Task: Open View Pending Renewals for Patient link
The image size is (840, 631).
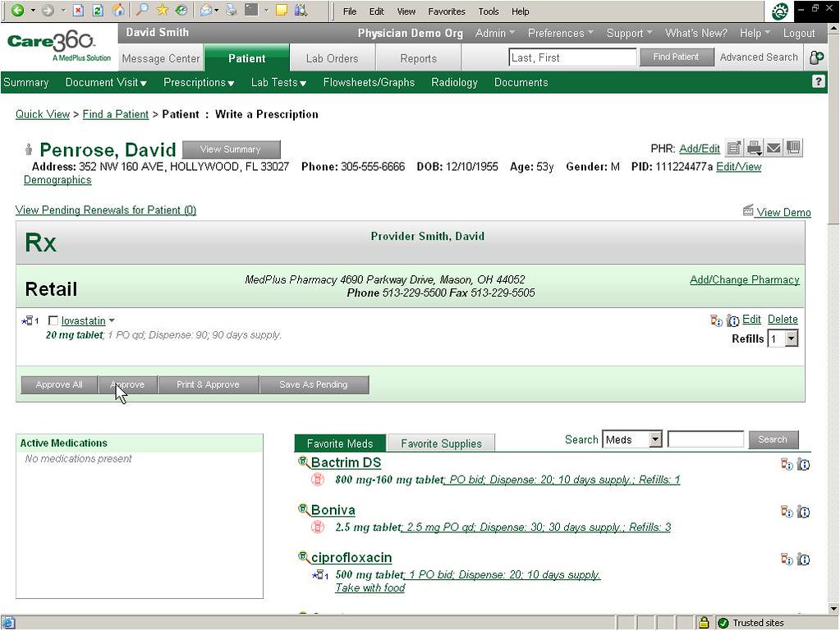Action: [106, 210]
